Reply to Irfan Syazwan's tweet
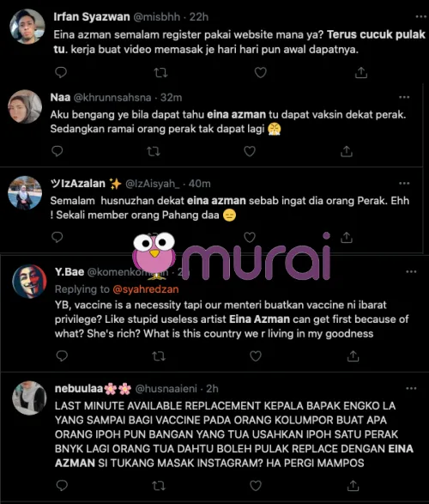Screen dimensions: 429x504 (61, 72)
